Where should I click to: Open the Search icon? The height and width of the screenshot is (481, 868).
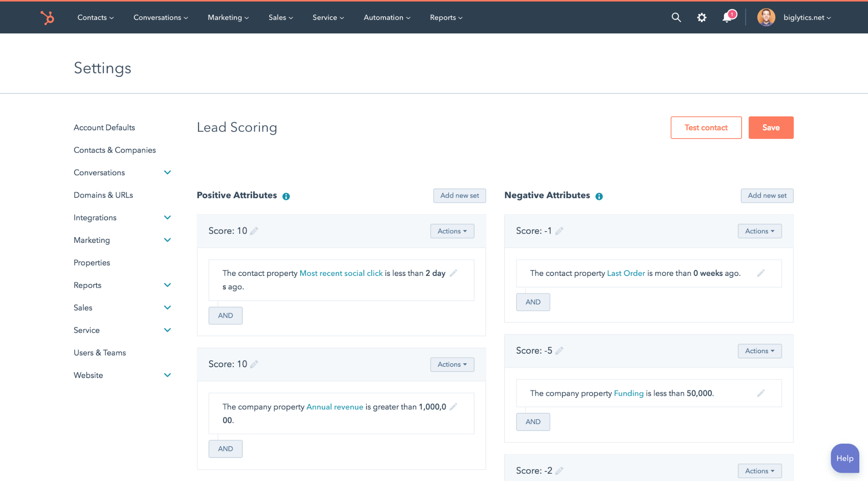676,17
